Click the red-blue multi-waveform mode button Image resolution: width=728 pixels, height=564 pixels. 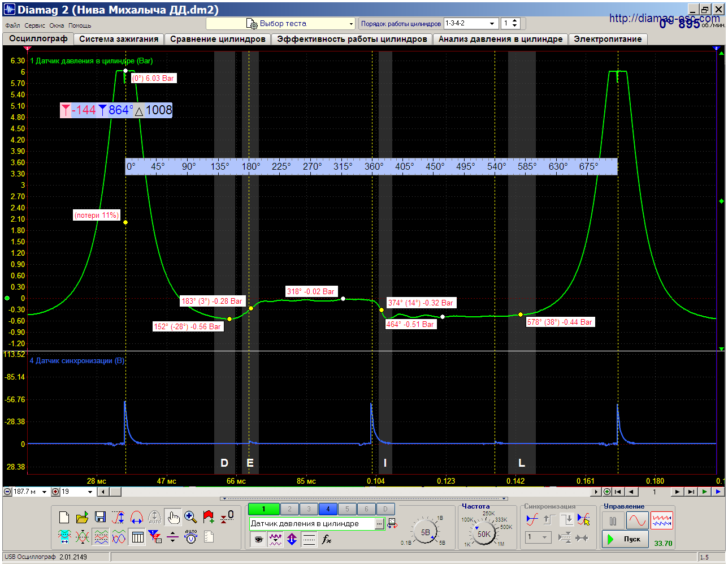[x=662, y=521]
